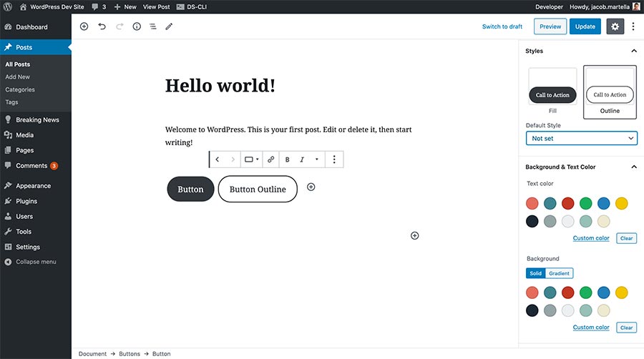644x359 pixels.
Task: Open the Plugins menu
Action: pyautogui.click(x=36, y=201)
